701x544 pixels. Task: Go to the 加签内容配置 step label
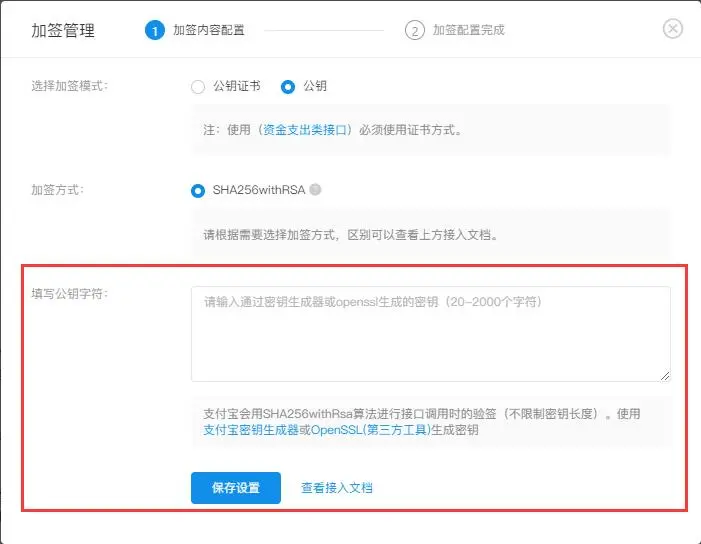208,30
